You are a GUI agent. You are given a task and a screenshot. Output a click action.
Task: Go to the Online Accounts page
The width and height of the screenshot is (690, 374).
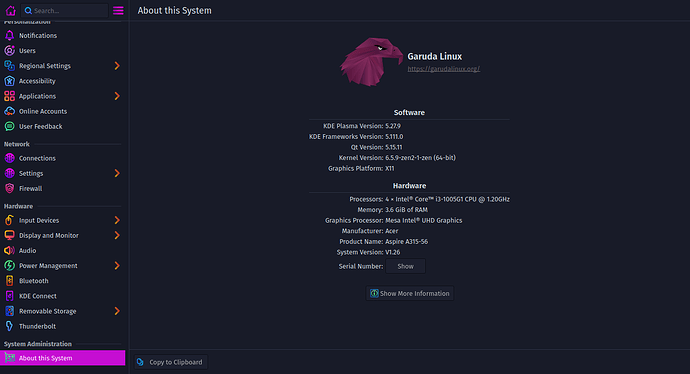click(x=43, y=111)
